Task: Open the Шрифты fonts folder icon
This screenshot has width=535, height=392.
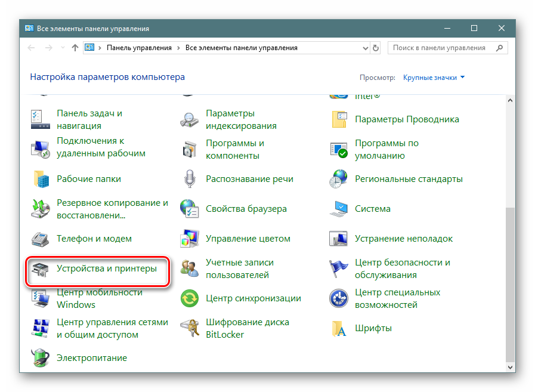Action: (x=339, y=328)
